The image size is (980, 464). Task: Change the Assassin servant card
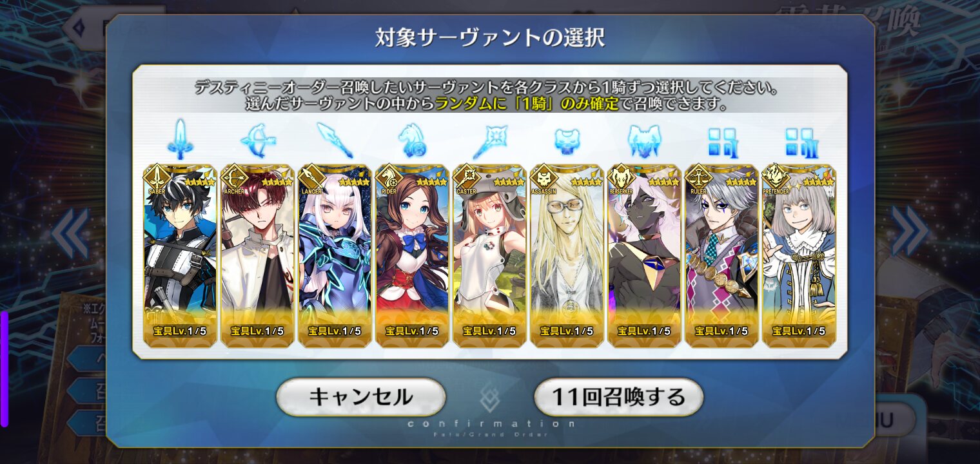coord(567,255)
